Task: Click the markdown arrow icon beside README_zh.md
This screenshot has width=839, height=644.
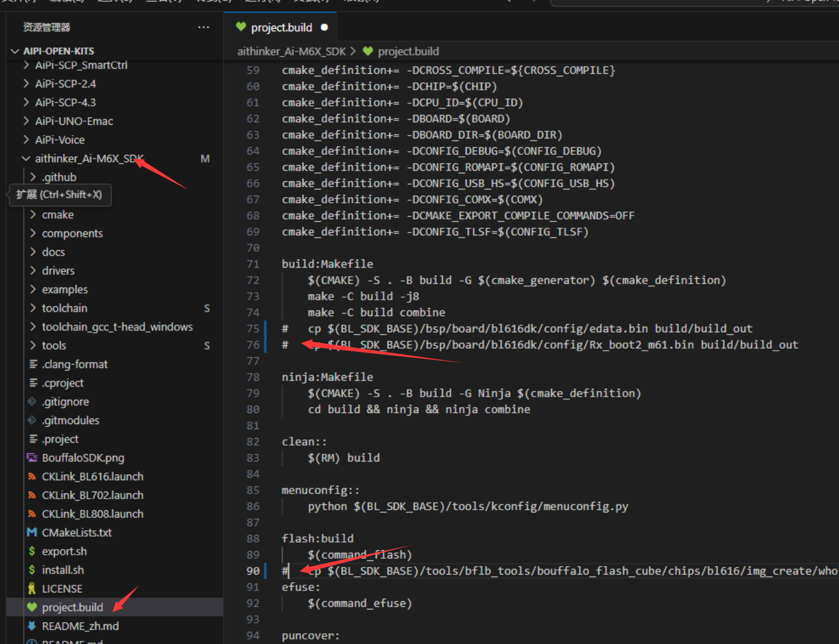Action: point(32,626)
